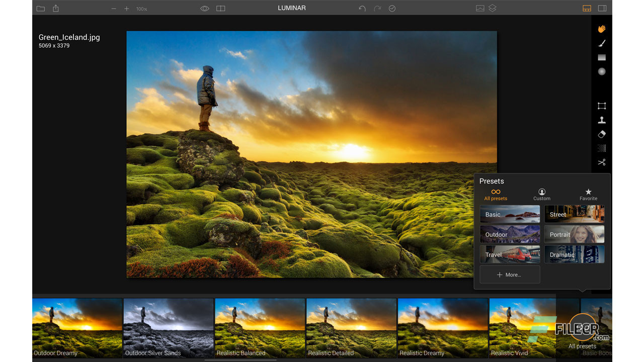Viewport: 644px width, 362px height.
Task: Select the Eraser tool
Action: pos(602,134)
